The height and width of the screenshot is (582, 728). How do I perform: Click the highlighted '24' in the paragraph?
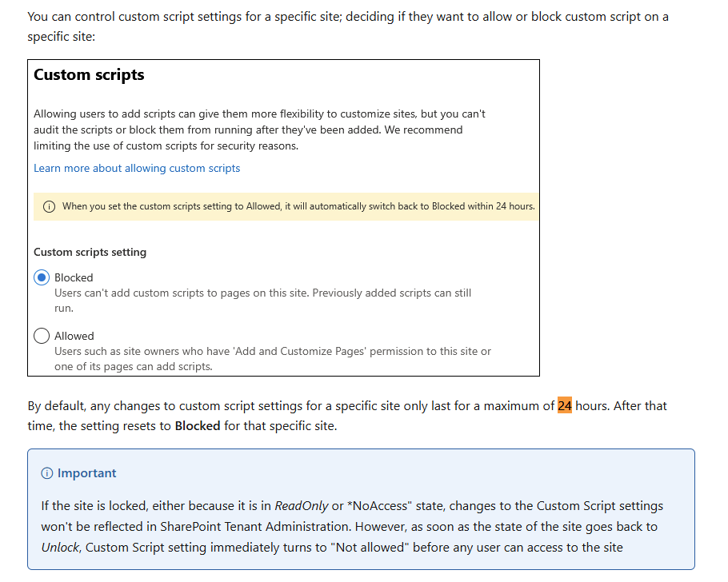click(565, 405)
